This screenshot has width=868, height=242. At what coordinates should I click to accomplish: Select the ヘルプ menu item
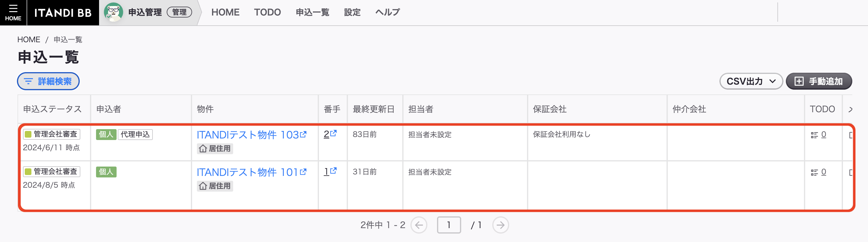pos(387,12)
